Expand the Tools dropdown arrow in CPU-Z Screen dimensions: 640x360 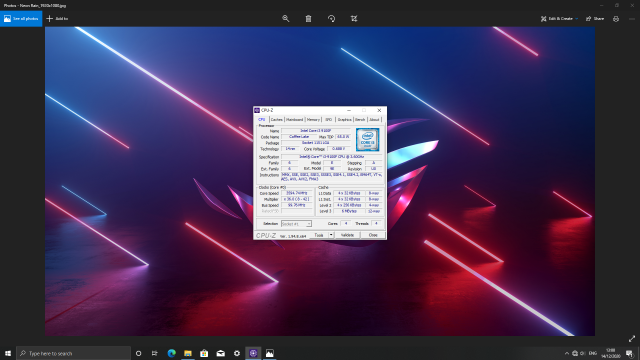[331, 235]
